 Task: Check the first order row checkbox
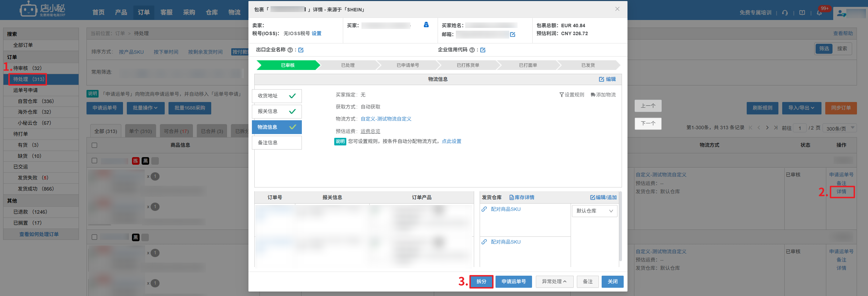(x=94, y=161)
